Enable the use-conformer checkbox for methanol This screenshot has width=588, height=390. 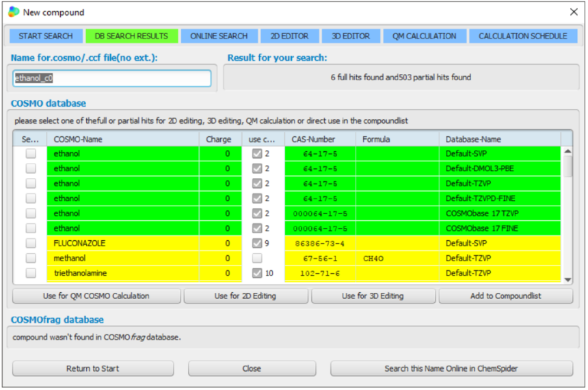click(256, 259)
